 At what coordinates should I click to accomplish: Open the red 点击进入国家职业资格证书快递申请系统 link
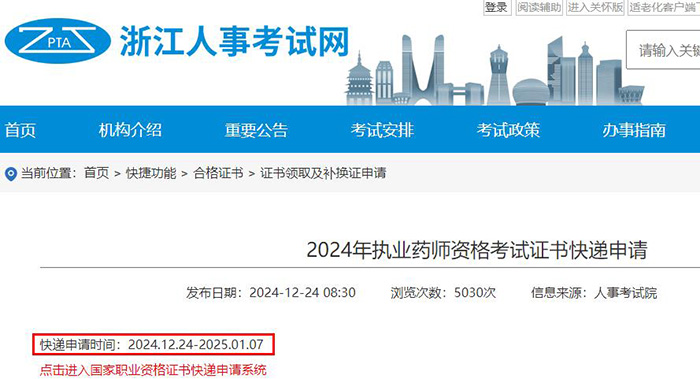[153, 370]
